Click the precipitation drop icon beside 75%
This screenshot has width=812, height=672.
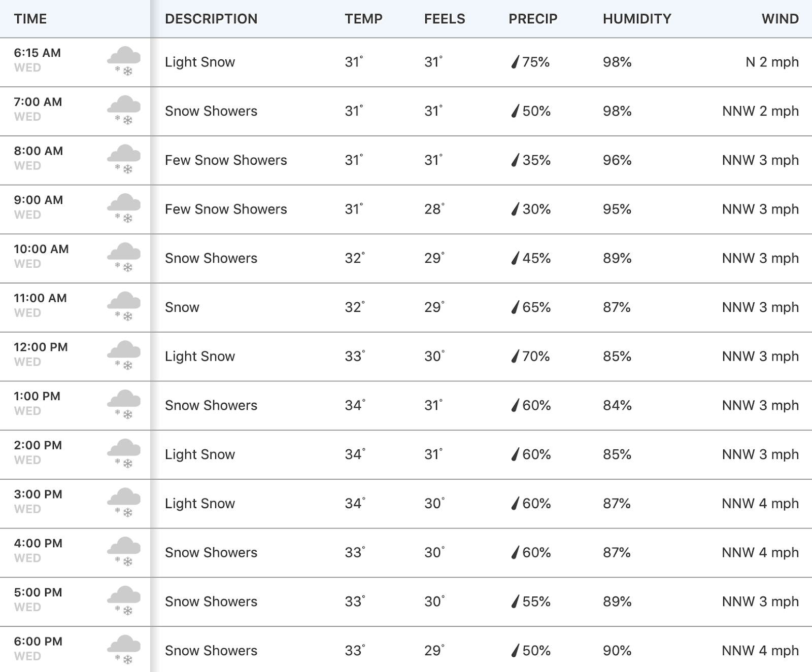click(x=515, y=62)
